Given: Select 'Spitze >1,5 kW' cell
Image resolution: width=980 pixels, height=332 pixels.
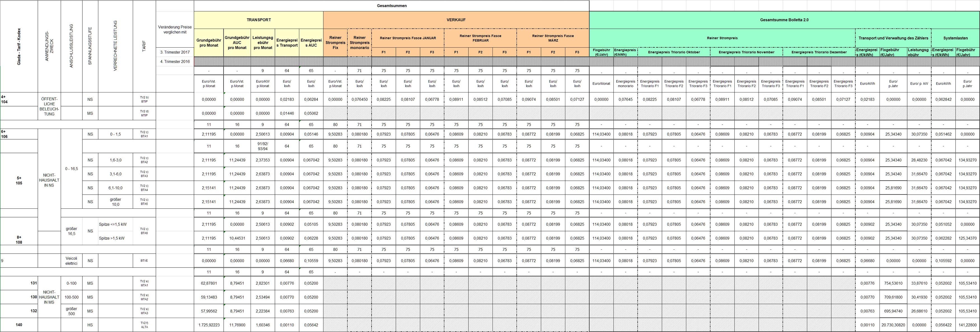Looking at the screenshot, I should click(x=115, y=238).
